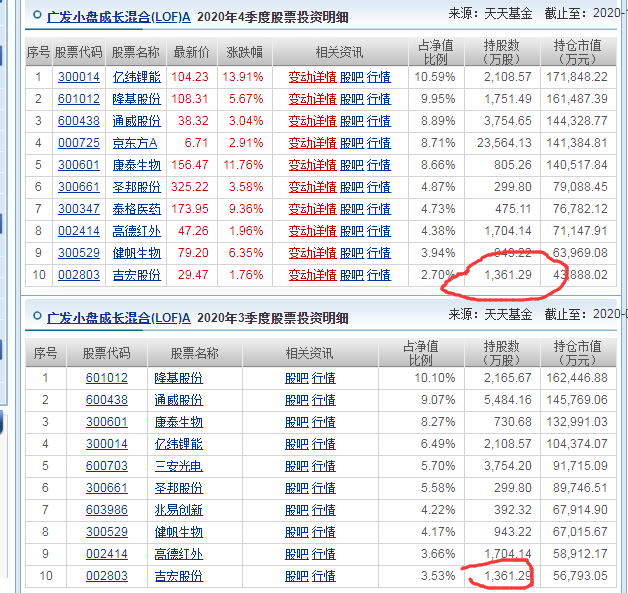Open stock code 600703

[107, 466]
